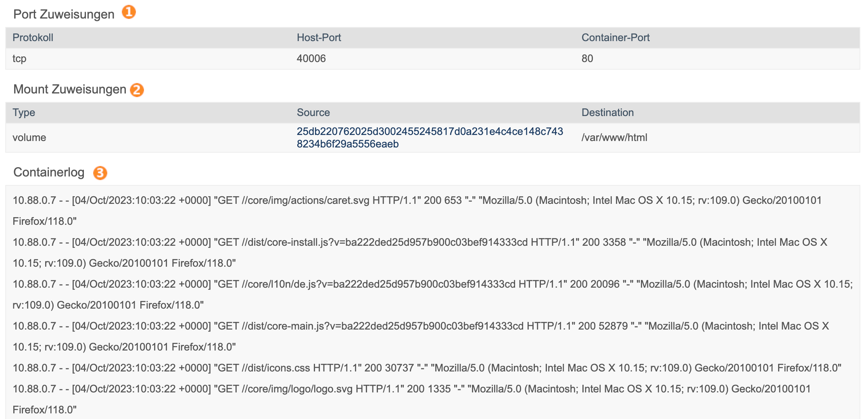Select the host port value 40006

(x=311, y=58)
